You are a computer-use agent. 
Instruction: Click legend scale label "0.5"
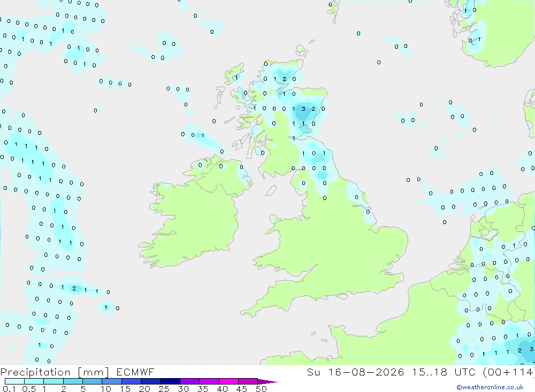pos(29,389)
